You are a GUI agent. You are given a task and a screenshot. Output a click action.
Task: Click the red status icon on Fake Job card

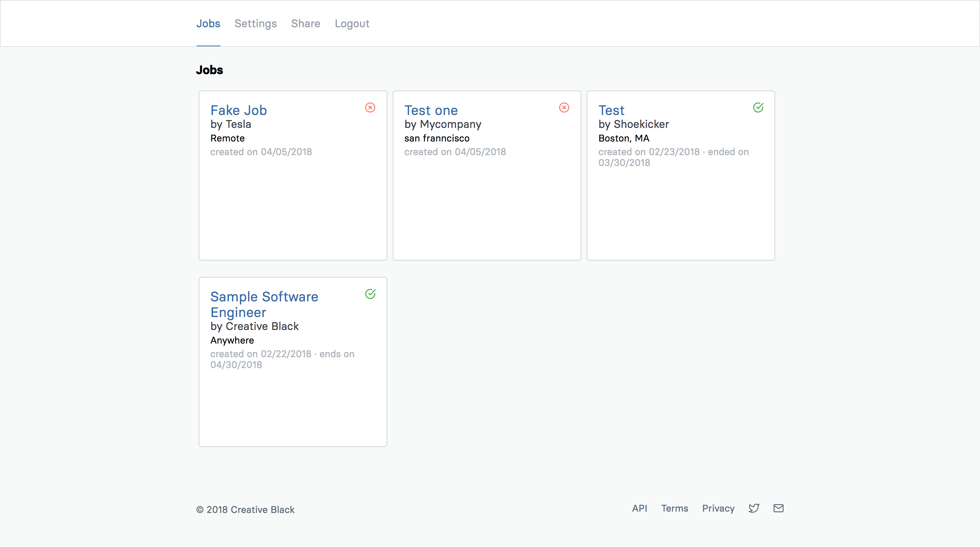(370, 107)
